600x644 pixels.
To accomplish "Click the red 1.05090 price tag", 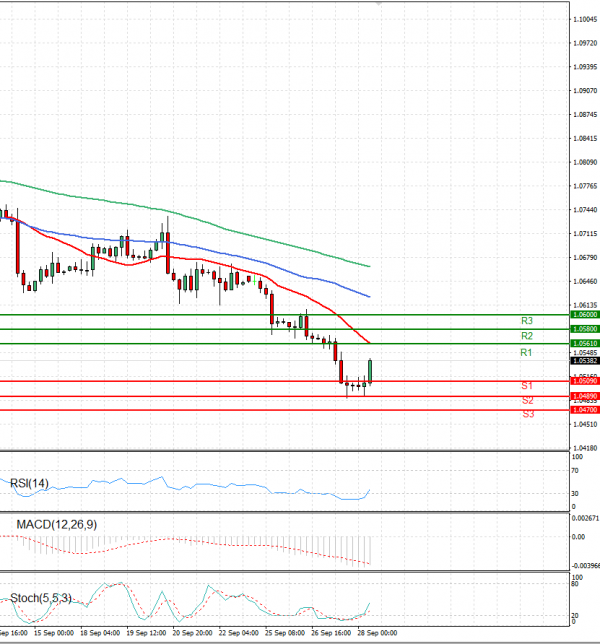I will (x=585, y=381).
